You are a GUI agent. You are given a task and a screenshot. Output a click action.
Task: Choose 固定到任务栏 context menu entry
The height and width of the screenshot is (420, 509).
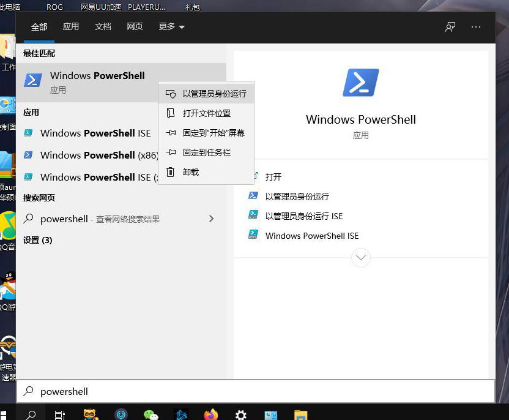pos(206,152)
